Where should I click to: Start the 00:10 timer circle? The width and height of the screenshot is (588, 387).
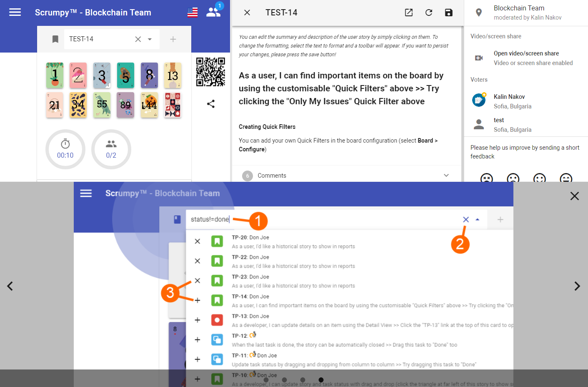click(65, 149)
